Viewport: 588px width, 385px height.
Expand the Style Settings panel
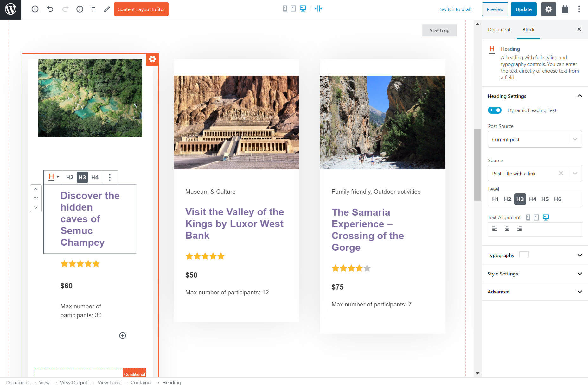535,274
